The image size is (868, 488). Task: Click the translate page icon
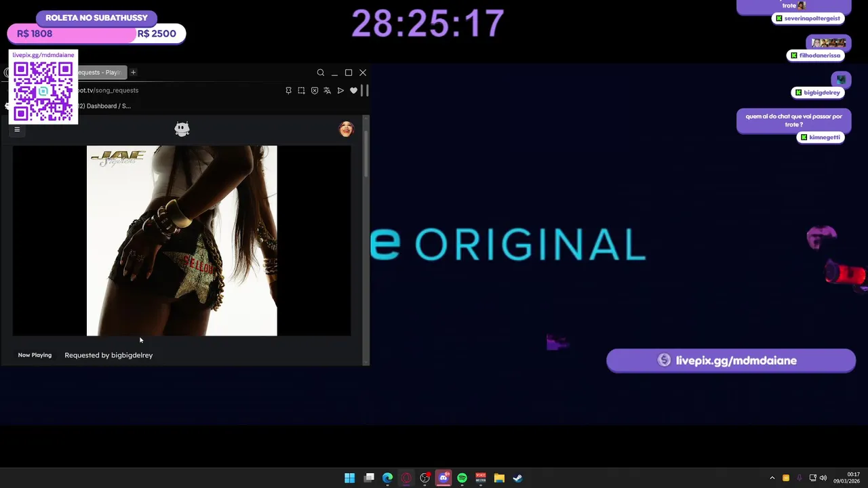point(327,90)
